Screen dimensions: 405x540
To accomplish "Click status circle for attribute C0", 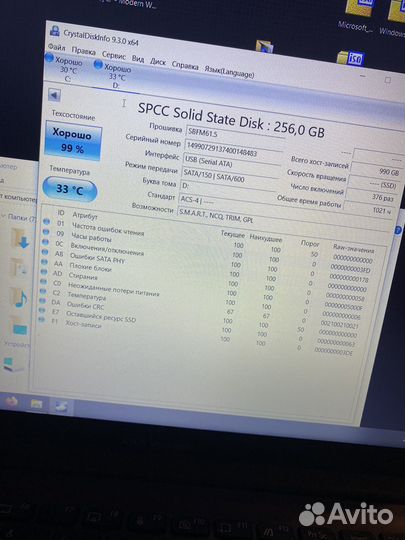I will pyautogui.click(x=43, y=282).
